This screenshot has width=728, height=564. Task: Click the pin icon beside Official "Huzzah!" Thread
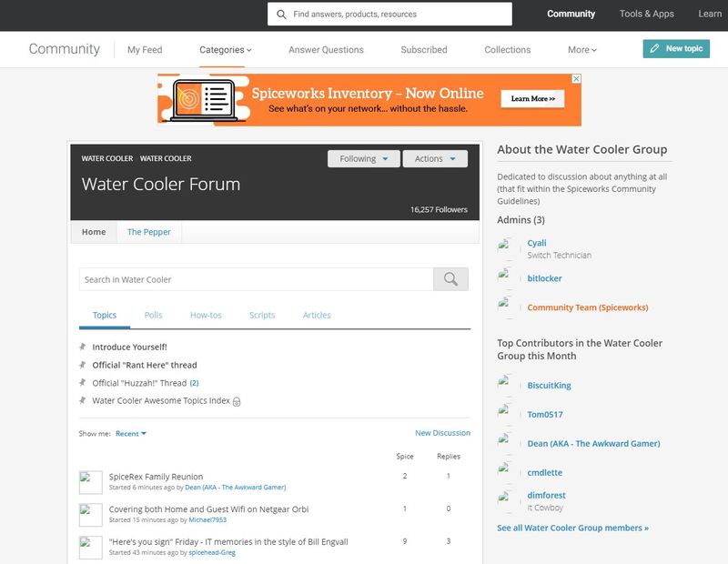tap(82, 383)
